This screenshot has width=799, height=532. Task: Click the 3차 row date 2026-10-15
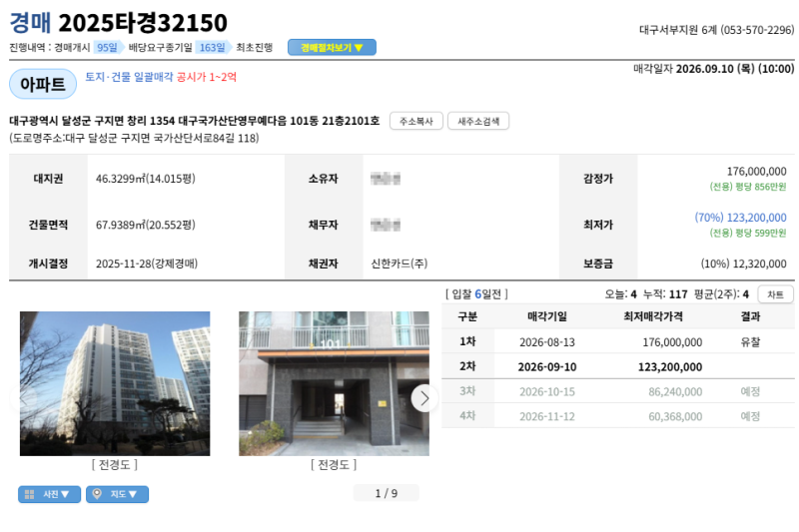(546, 391)
